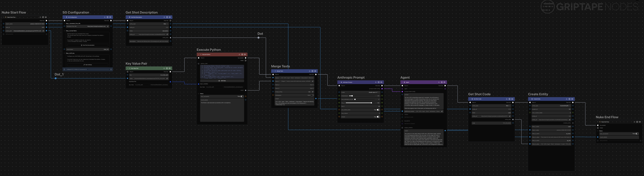The height and width of the screenshot is (176, 644).
Task: Run the Merge Texts node
Action: coord(312,71)
